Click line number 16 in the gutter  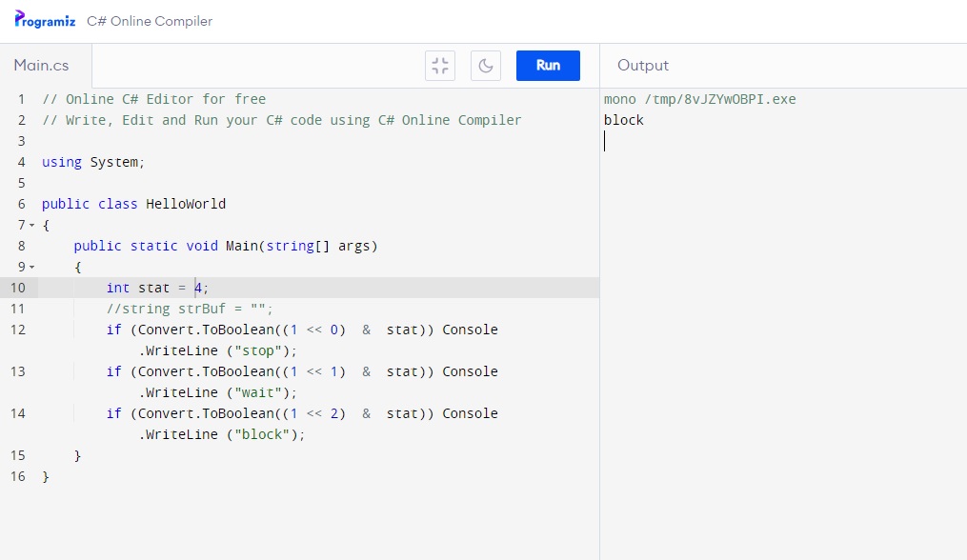pyautogui.click(x=18, y=476)
